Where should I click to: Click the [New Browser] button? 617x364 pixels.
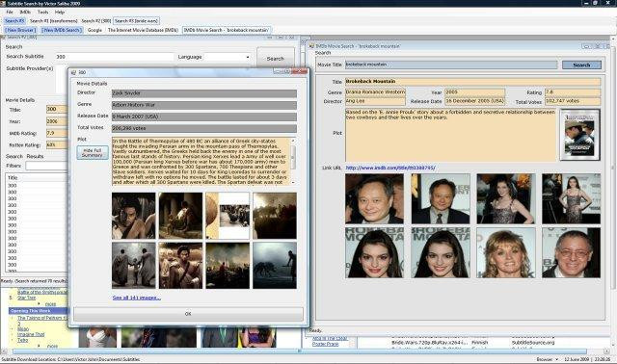[20, 30]
